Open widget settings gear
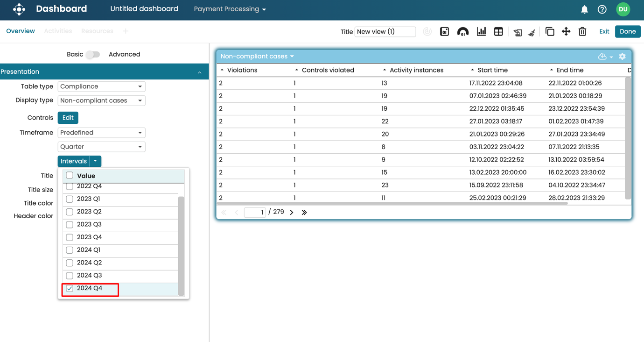Viewport: 644px width, 342px height. 622,57
